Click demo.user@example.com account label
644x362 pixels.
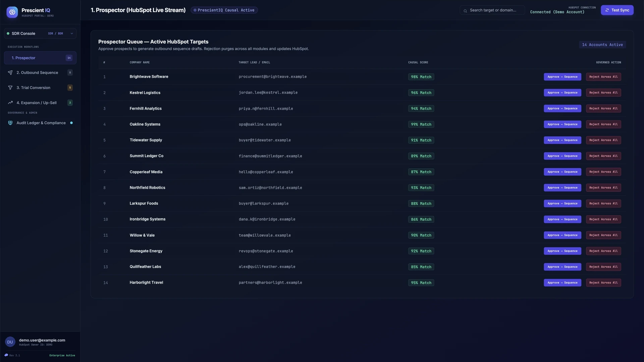(x=42, y=340)
